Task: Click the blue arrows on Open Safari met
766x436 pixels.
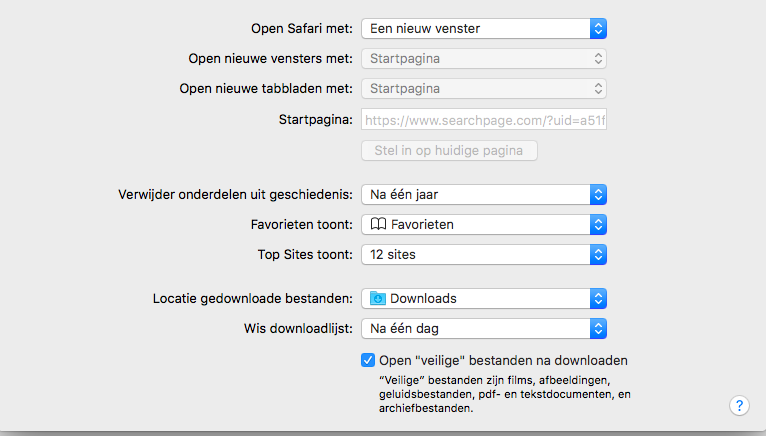Action: coord(598,28)
